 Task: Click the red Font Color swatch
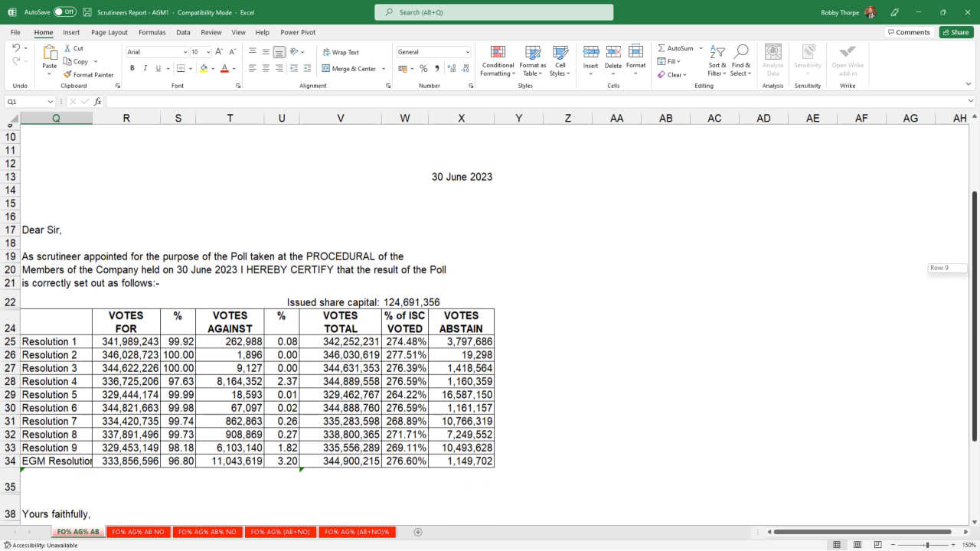tap(224, 68)
